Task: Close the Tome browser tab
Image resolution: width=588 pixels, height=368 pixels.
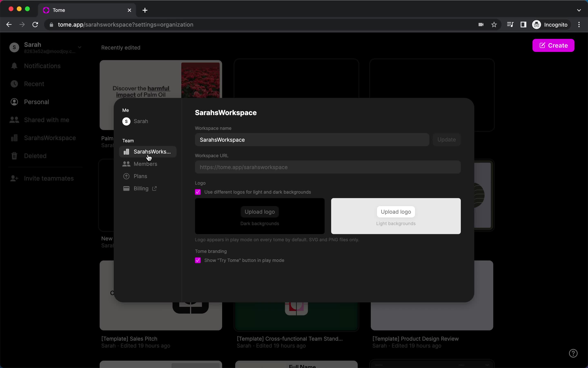Action: pos(129,10)
